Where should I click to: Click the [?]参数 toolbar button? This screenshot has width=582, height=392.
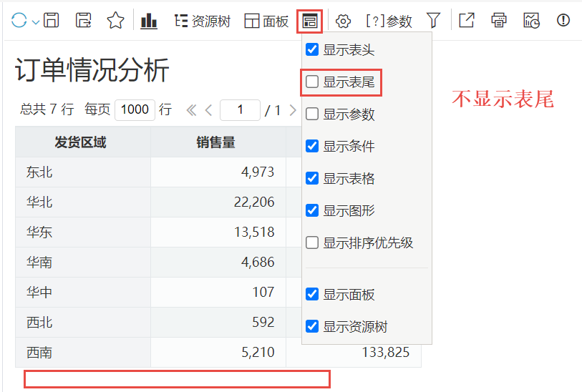point(389,21)
